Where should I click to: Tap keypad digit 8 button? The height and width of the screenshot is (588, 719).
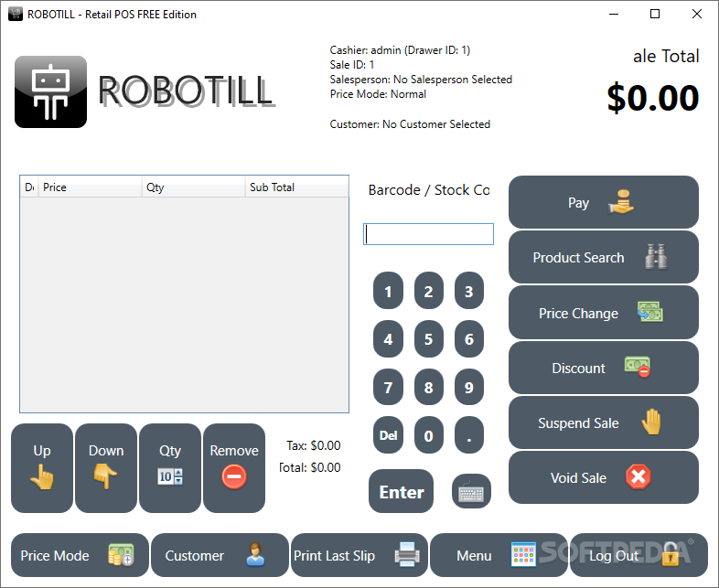pos(428,387)
